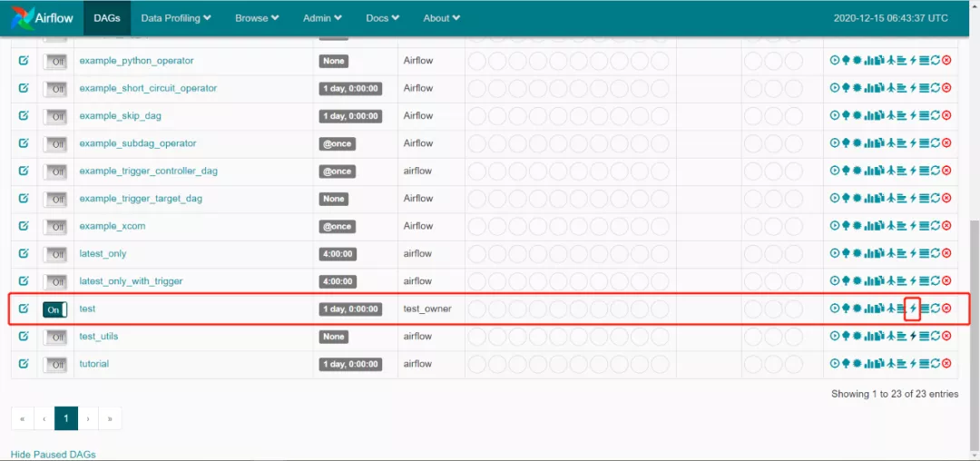Enable the test_utils DAG toggle
980x461 pixels.
pyautogui.click(x=55, y=338)
